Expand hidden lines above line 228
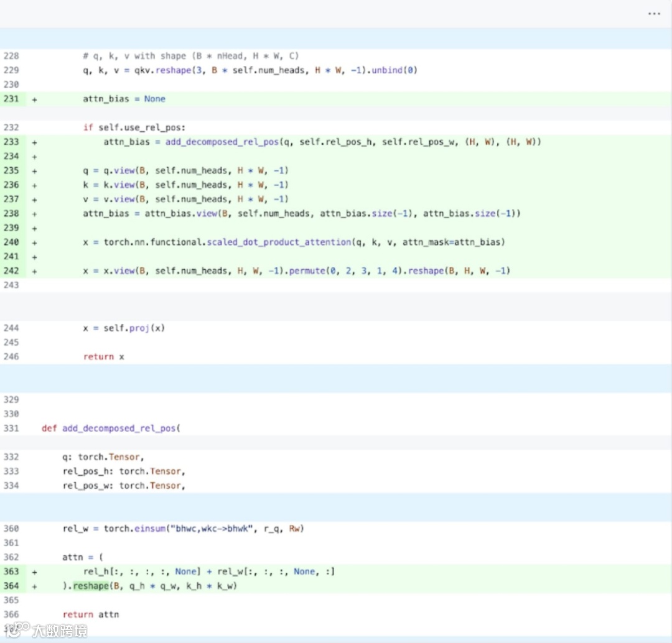Image resolution: width=672 pixels, height=643 pixels. [x=336, y=39]
